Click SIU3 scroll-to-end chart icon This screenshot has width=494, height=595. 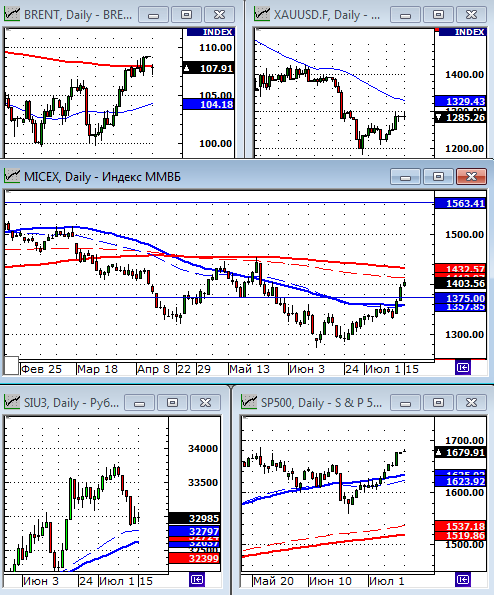pyautogui.click(x=197, y=579)
